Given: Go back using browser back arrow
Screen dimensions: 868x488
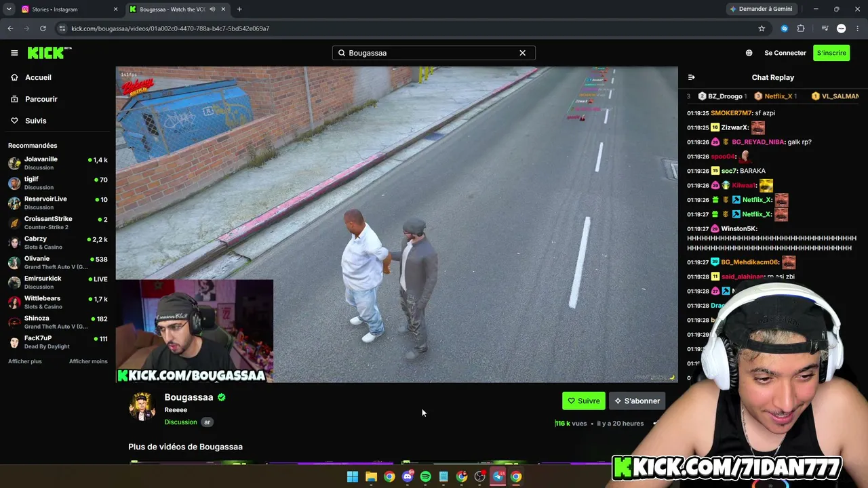Looking at the screenshot, I should pyautogui.click(x=10, y=28).
